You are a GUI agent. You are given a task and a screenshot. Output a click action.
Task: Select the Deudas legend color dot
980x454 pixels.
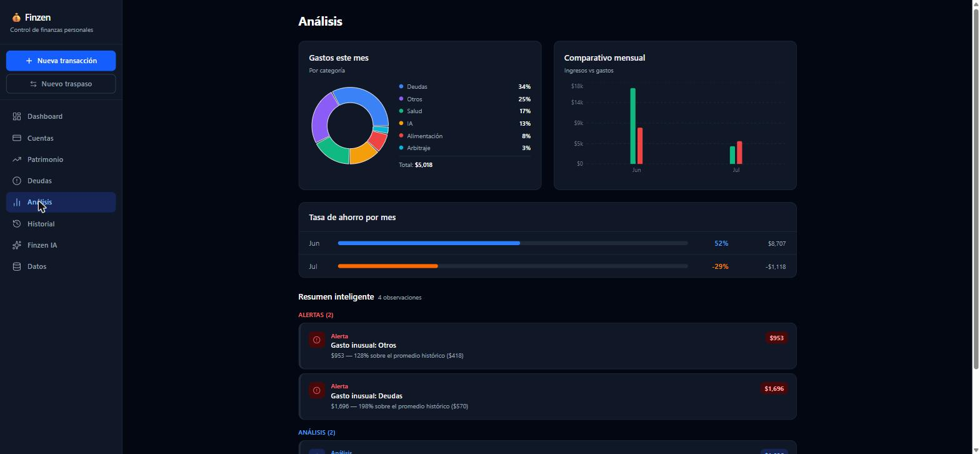click(x=401, y=86)
